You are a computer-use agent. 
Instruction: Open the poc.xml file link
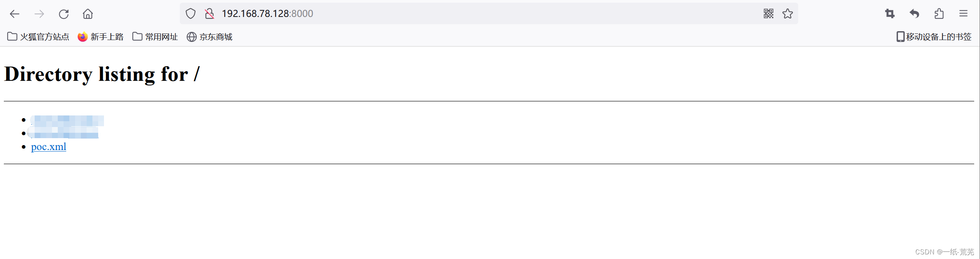point(49,147)
